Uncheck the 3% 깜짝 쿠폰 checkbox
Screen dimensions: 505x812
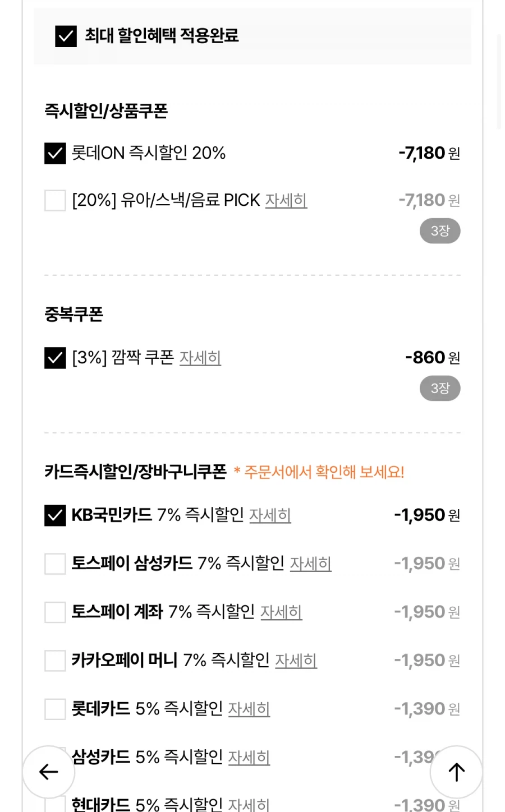point(55,358)
